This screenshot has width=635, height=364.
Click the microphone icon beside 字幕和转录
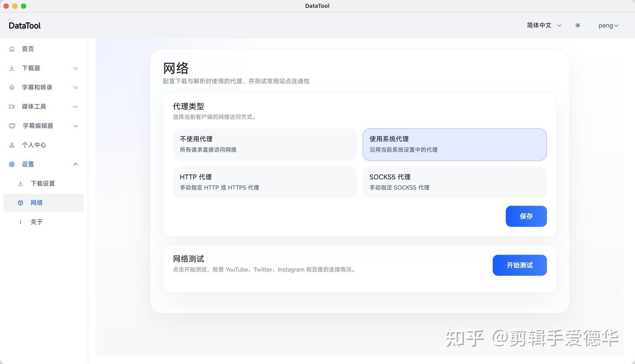point(12,87)
